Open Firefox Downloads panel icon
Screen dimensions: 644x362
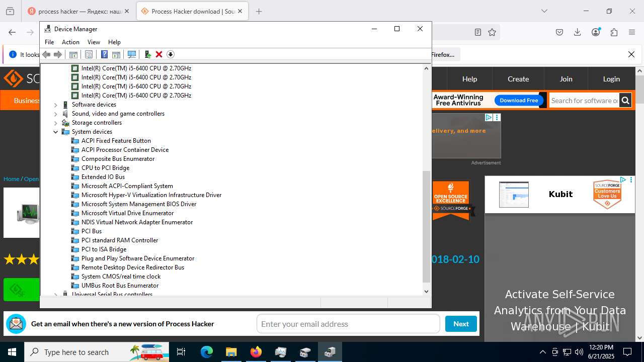tap(578, 32)
